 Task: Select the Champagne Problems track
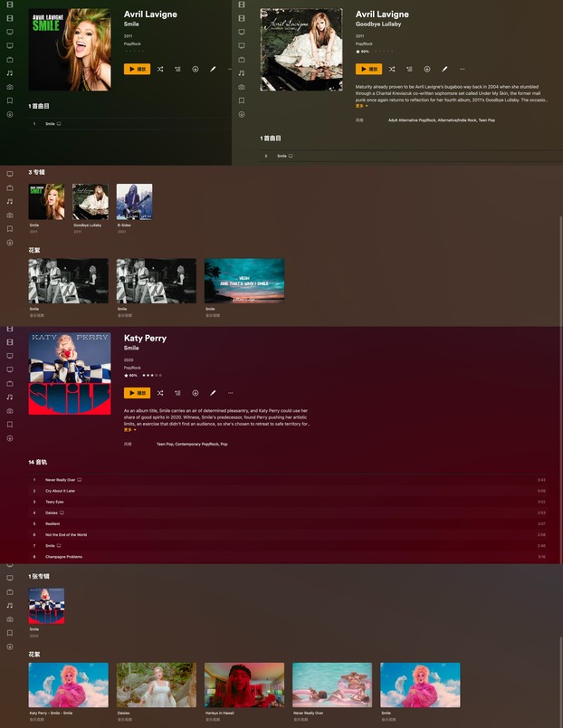(x=287, y=557)
